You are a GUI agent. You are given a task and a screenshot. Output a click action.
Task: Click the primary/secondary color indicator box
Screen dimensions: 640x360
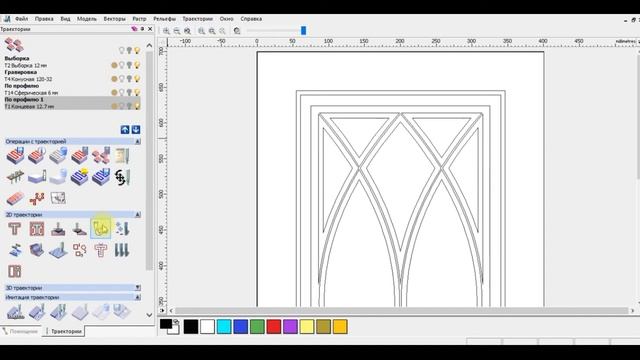pos(169,327)
